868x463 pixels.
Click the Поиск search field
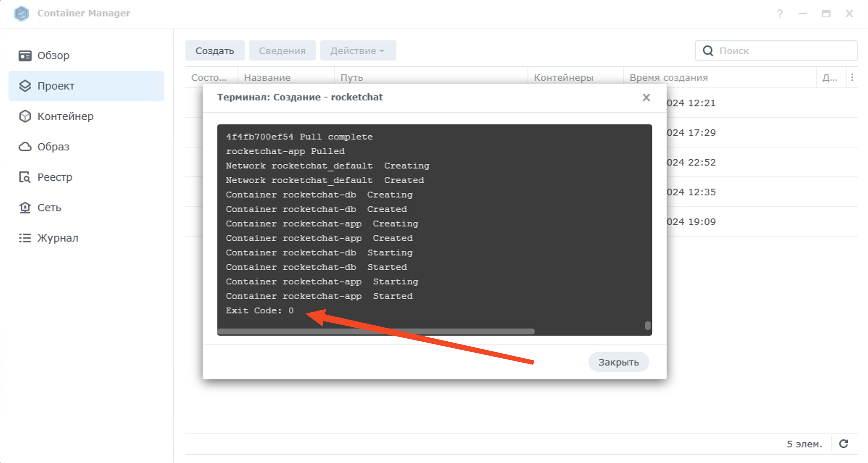point(776,51)
